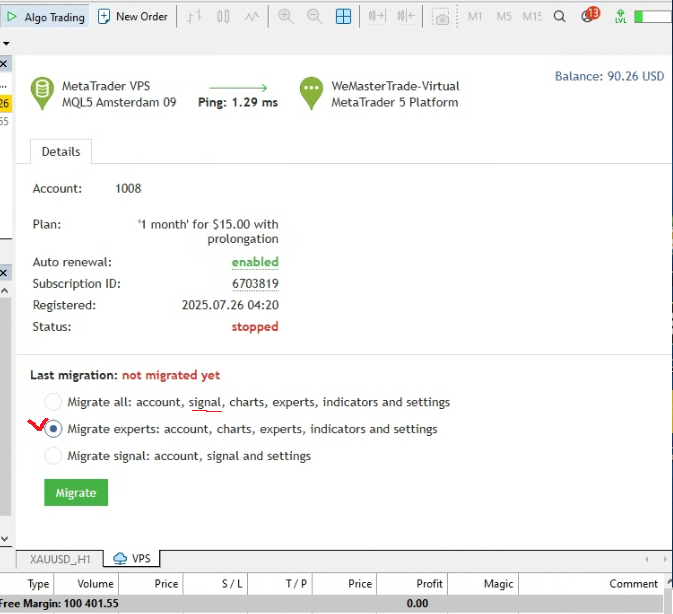This screenshot has height=614, width=673.
Task: Select M15 timeframe
Action: [x=532, y=17]
